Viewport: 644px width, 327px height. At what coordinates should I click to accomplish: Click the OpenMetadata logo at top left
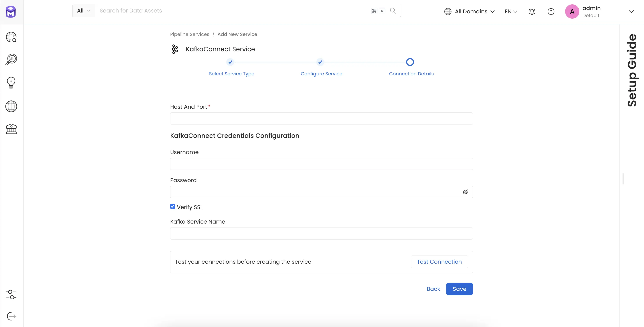pyautogui.click(x=10, y=12)
